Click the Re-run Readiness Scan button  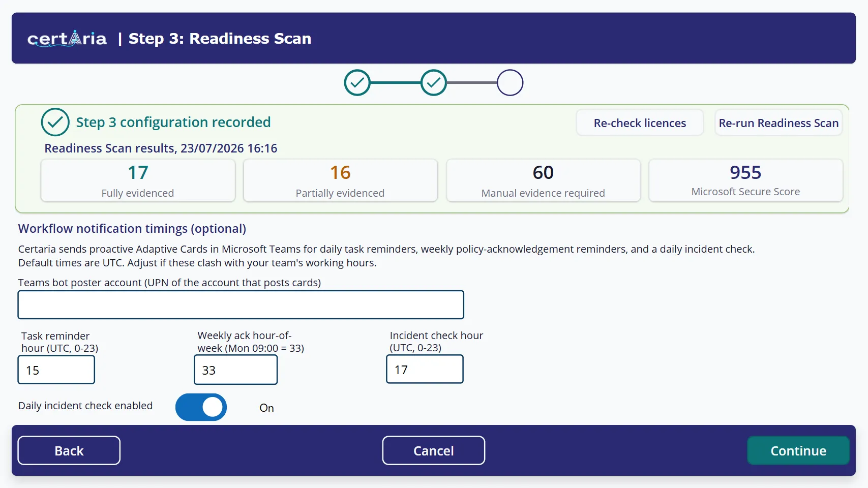point(779,123)
